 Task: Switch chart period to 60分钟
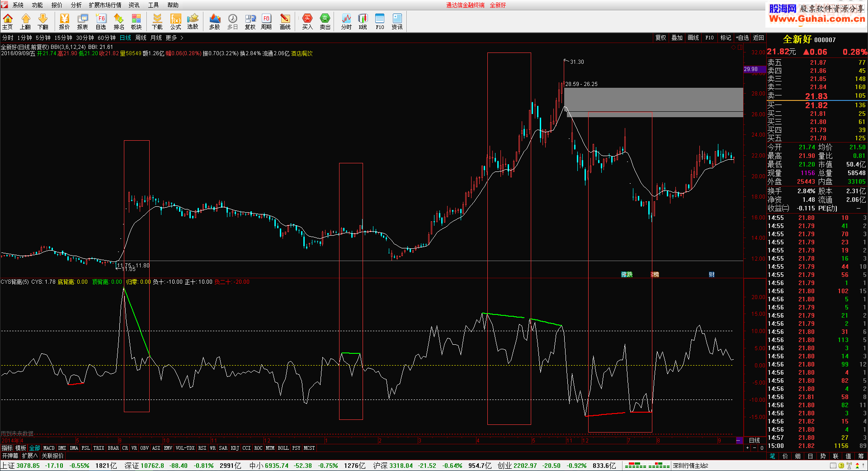107,38
